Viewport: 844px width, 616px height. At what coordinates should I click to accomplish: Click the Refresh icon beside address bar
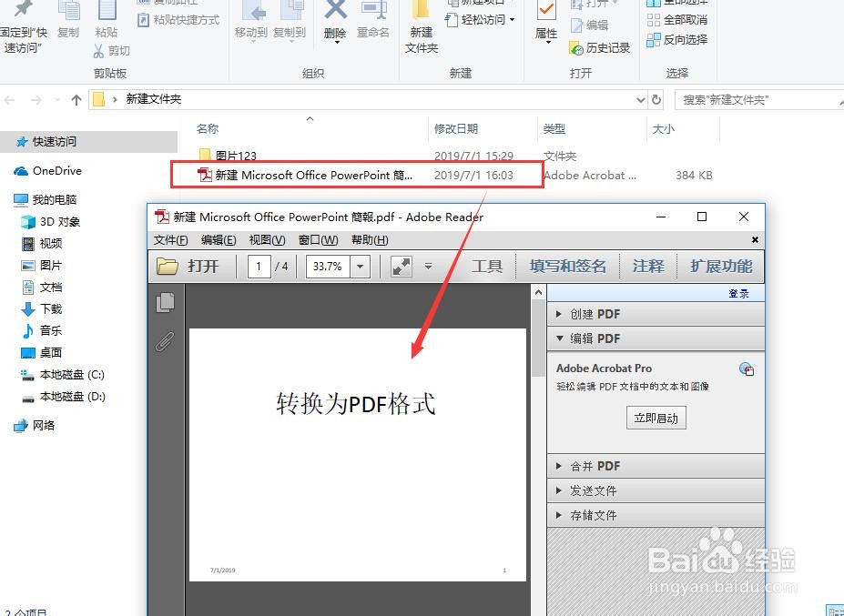[656, 99]
